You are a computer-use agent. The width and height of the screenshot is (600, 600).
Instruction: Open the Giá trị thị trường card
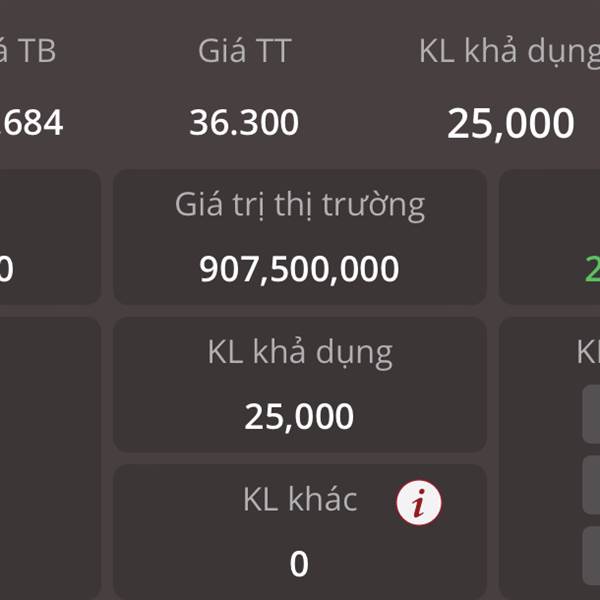(300, 237)
